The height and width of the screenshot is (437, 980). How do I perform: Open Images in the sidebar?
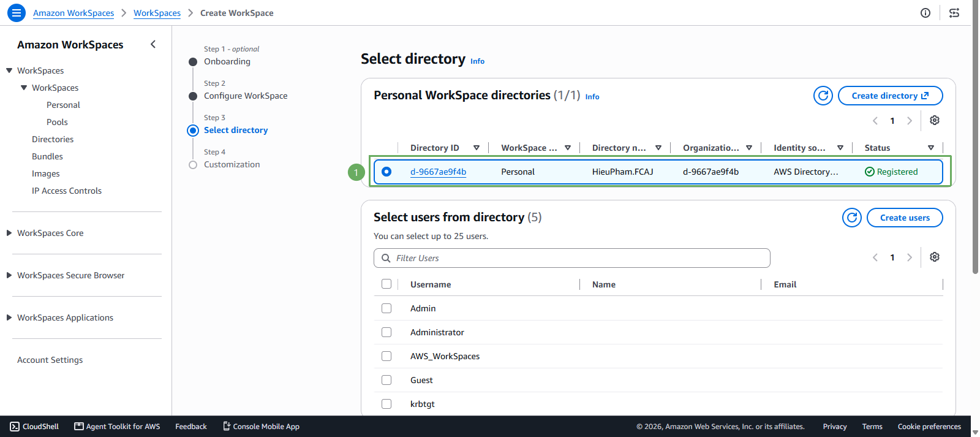pyautogui.click(x=46, y=173)
